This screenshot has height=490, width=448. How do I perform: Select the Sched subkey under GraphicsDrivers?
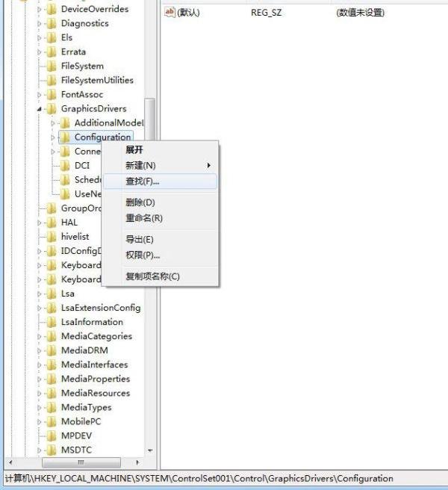pyautogui.click(x=88, y=180)
